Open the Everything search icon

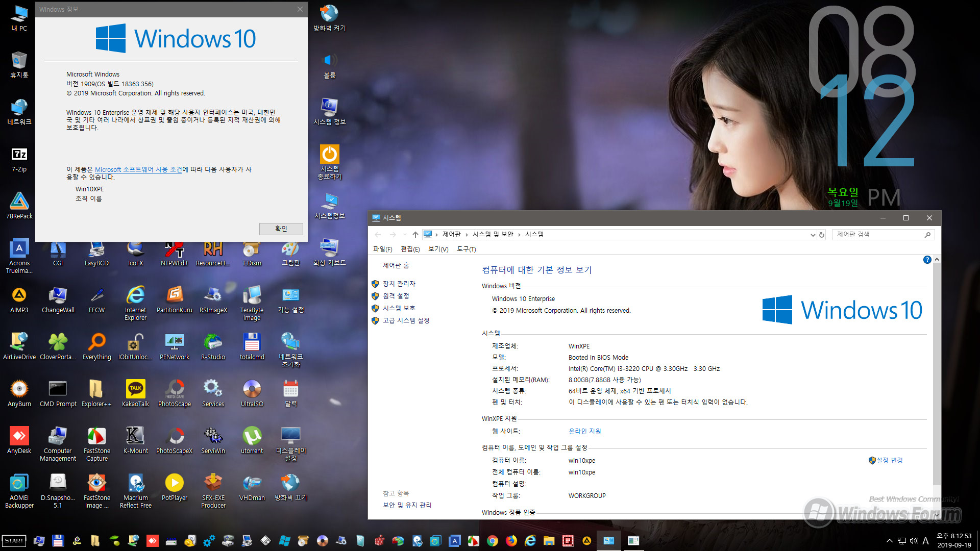(96, 346)
